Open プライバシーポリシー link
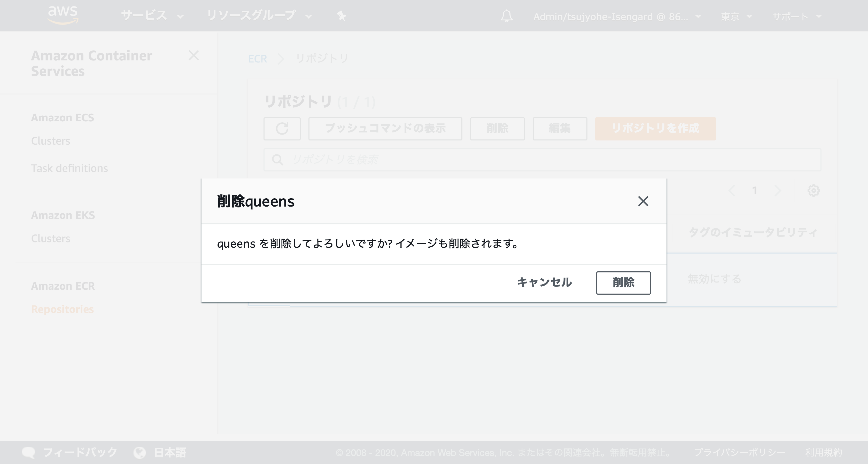The width and height of the screenshot is (868, 464). click(x=740, y=453)
